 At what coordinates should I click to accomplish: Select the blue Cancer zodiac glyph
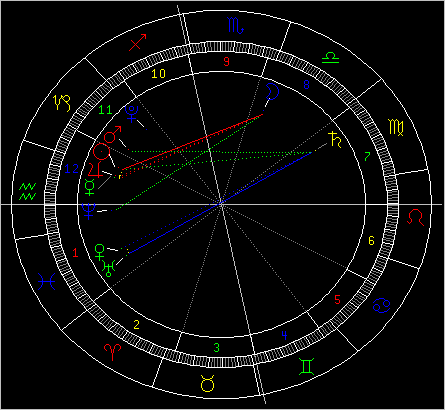pos(381,305)
